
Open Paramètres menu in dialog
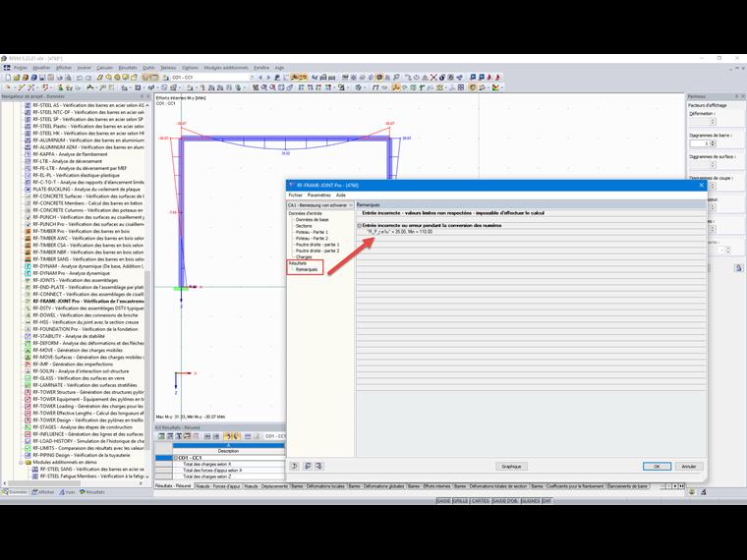319,196
